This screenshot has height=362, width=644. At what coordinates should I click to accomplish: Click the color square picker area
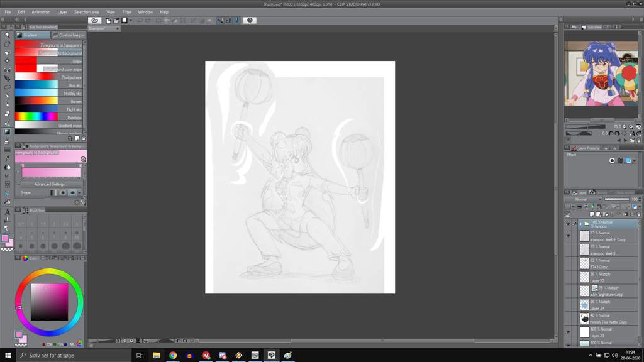[x=49, y=302]
